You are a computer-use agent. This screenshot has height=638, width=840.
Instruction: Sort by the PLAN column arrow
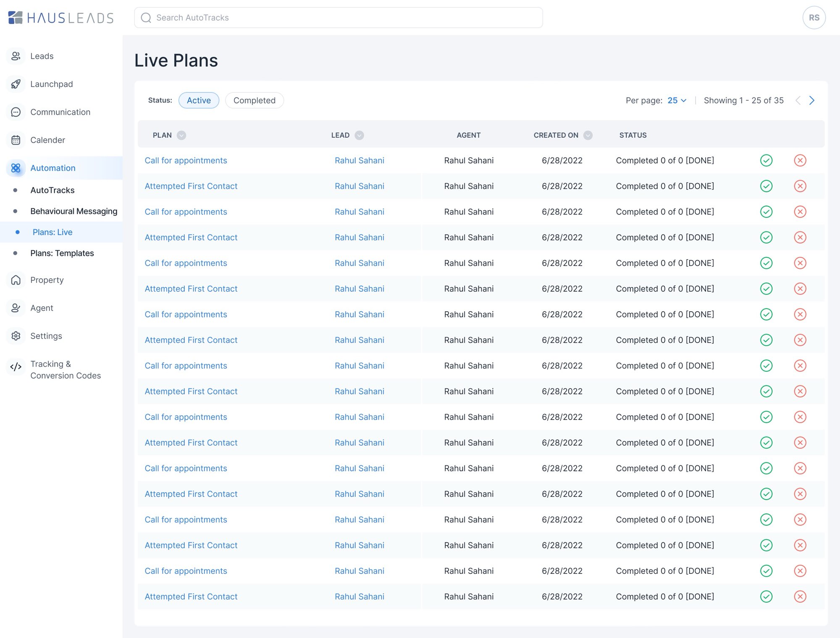click(181, 135)
